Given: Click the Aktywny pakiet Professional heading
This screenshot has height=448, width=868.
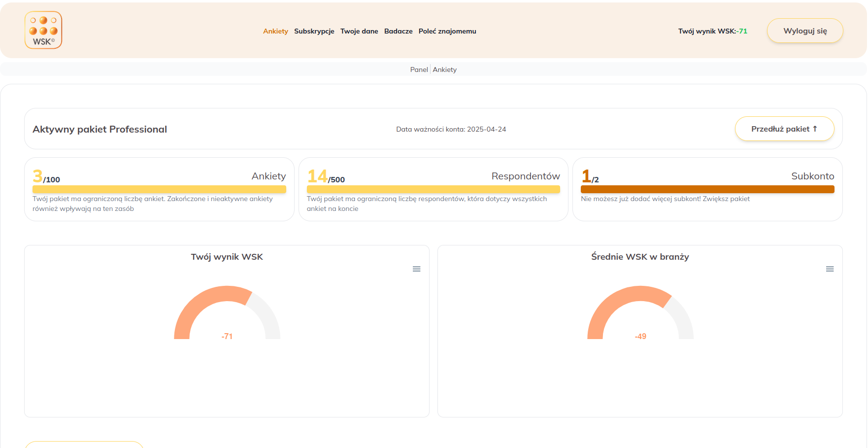Looking at the screenshot, I should (100, 129).
